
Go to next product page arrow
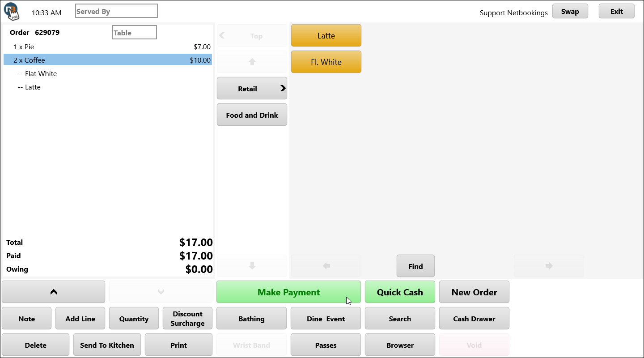coord(549,266)
